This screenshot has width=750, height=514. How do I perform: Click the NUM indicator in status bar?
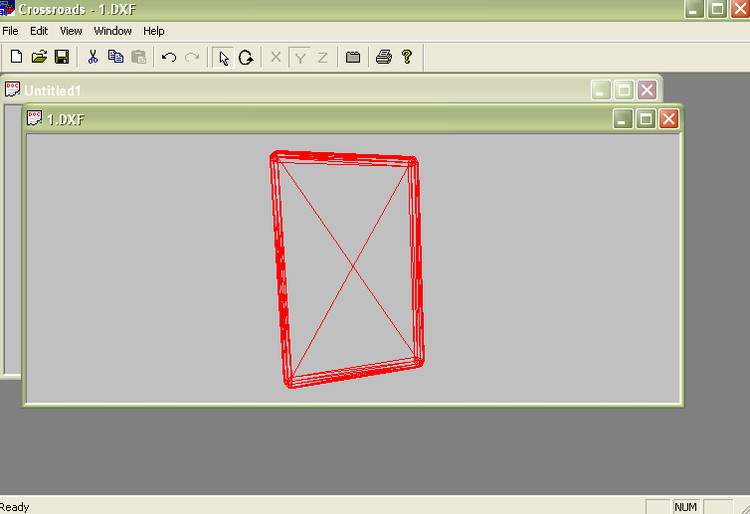pyautogui.click(x=685, y=507)
